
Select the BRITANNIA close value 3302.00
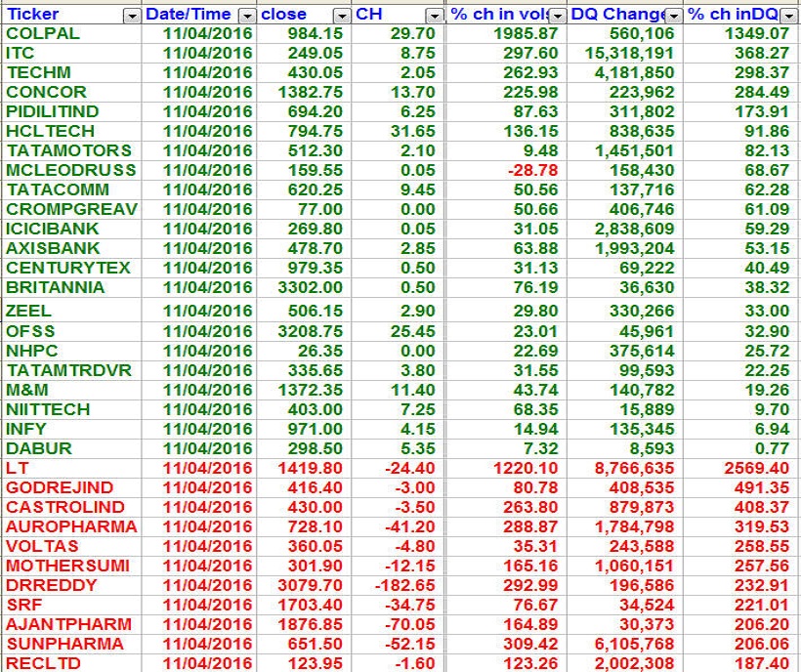tap(312, 287)
